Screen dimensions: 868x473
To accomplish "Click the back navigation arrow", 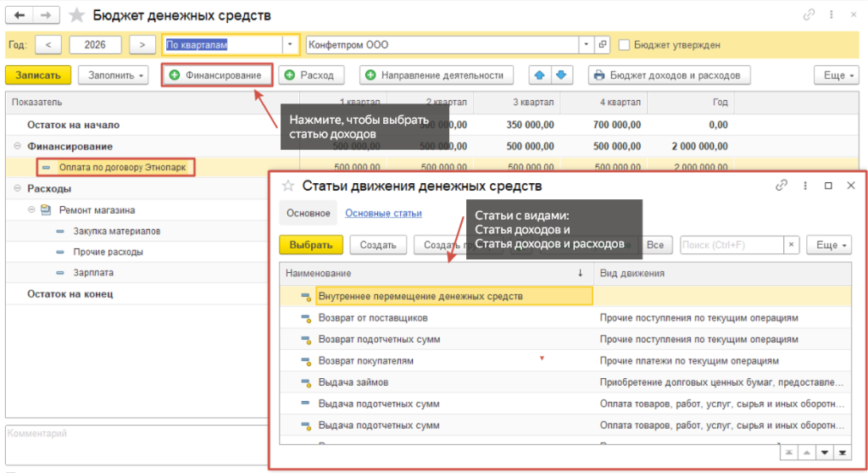I will click(x=19, y=15).
